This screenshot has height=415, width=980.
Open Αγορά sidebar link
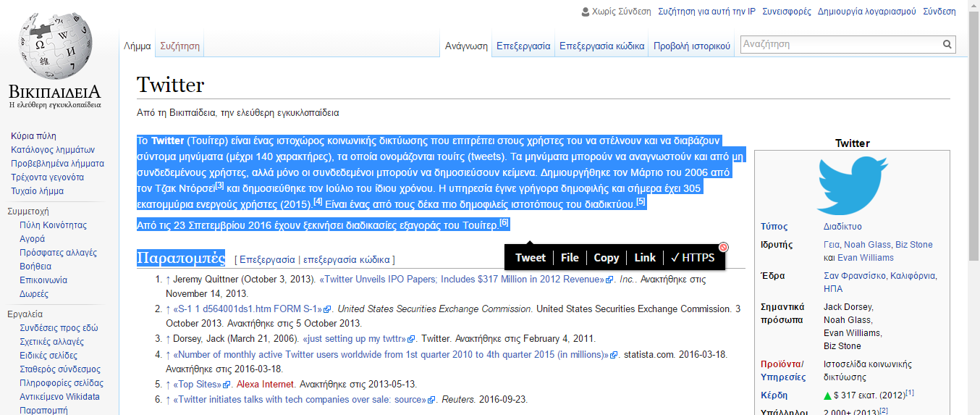[x=32, y=239]
